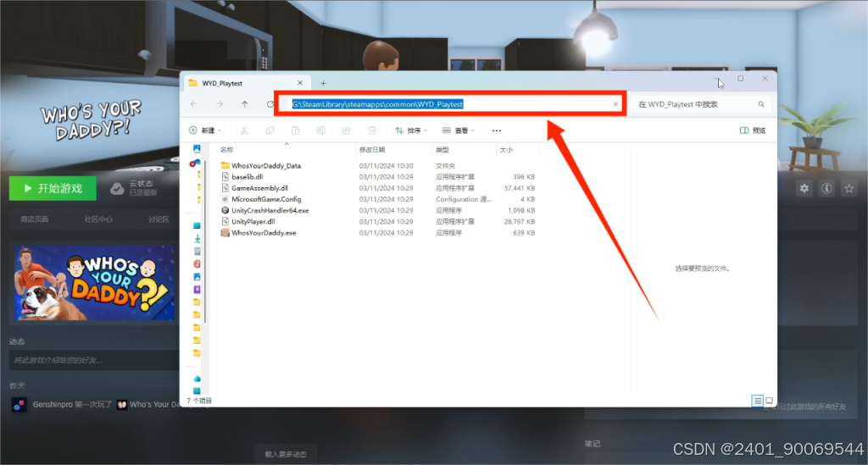The width and height of the screenshot is (868, 465).
Task: Add a new Explorer tab
Action: click(x=323, y=83)
